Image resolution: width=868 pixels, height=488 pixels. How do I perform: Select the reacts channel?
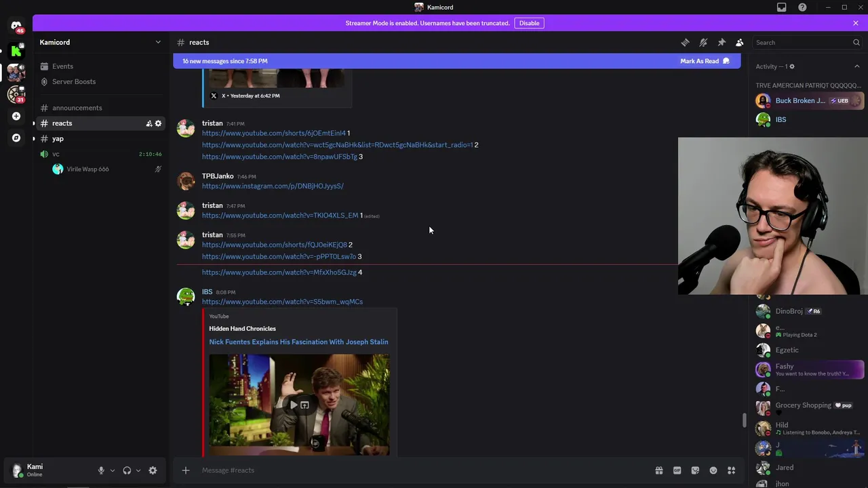pos(102,123)
